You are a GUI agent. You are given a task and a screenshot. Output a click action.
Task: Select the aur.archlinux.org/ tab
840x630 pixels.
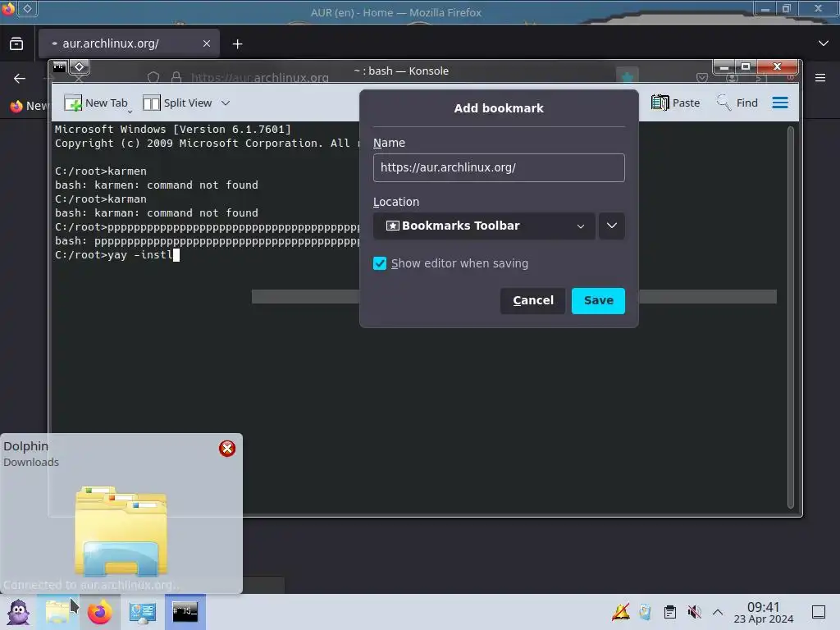[x=129, y=43]
